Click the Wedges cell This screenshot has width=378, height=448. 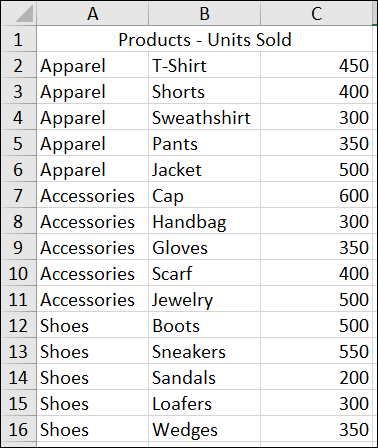[204, 429]
